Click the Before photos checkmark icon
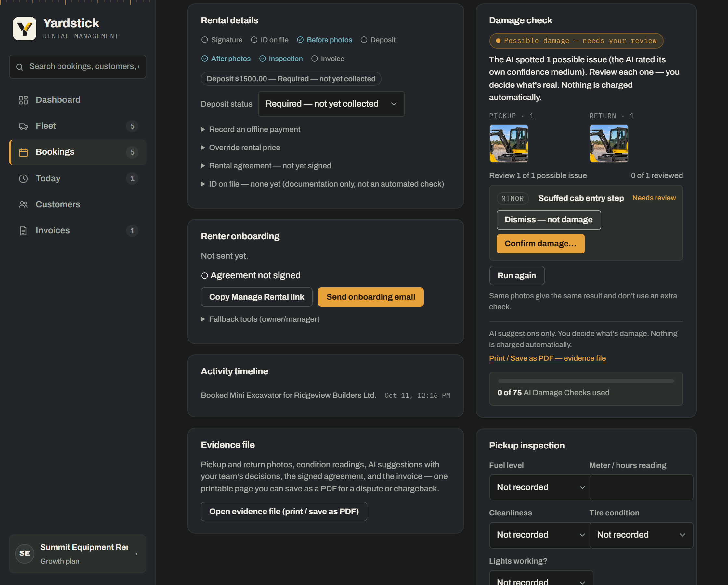This screenshot has width=728, height=585. 300,40
